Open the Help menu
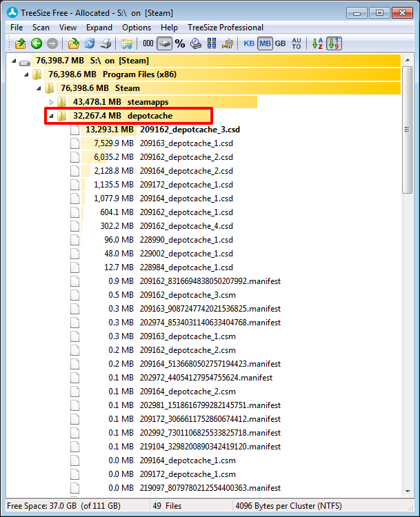Screen dimensions: 420x517 pos(169,28)
